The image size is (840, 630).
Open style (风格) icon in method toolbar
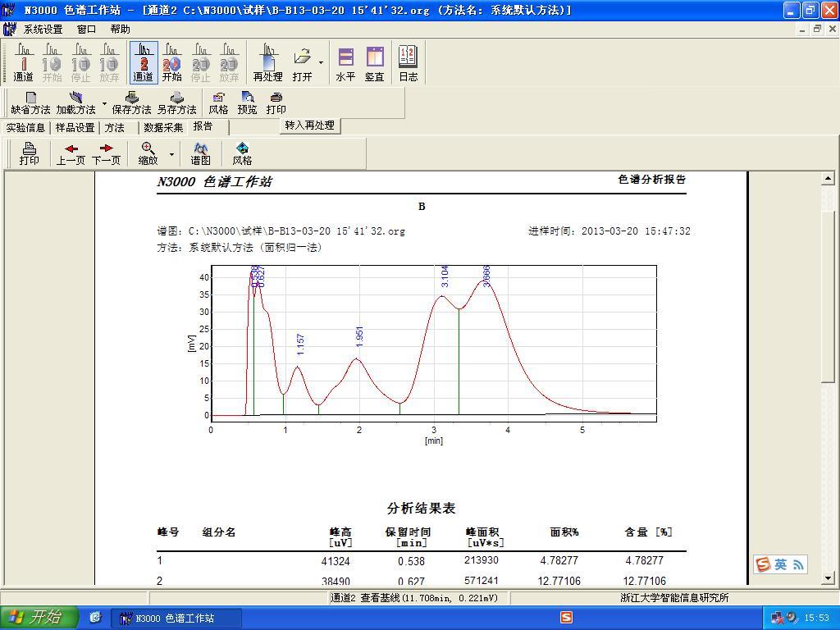pos(218,103)
